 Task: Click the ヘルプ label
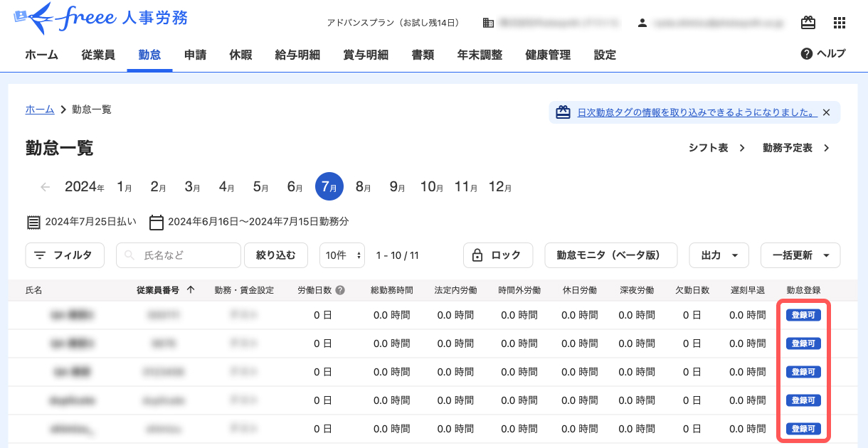[x=831, y=54]
